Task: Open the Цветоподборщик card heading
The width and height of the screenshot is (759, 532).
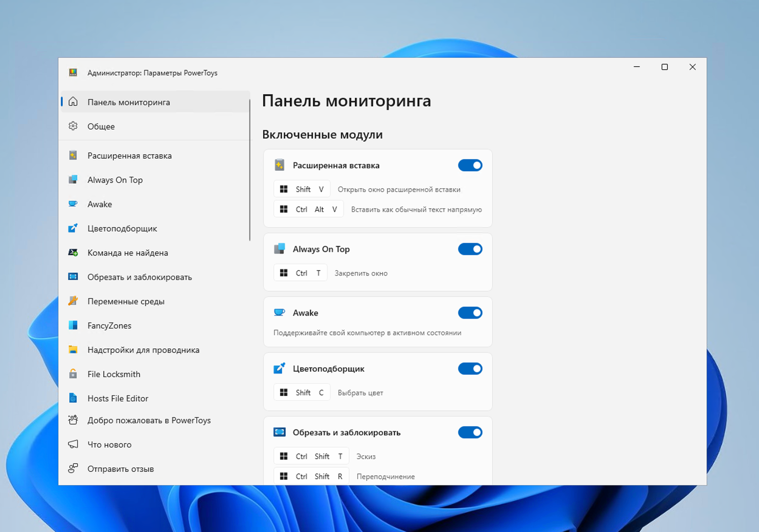Action: coord(328,369)
